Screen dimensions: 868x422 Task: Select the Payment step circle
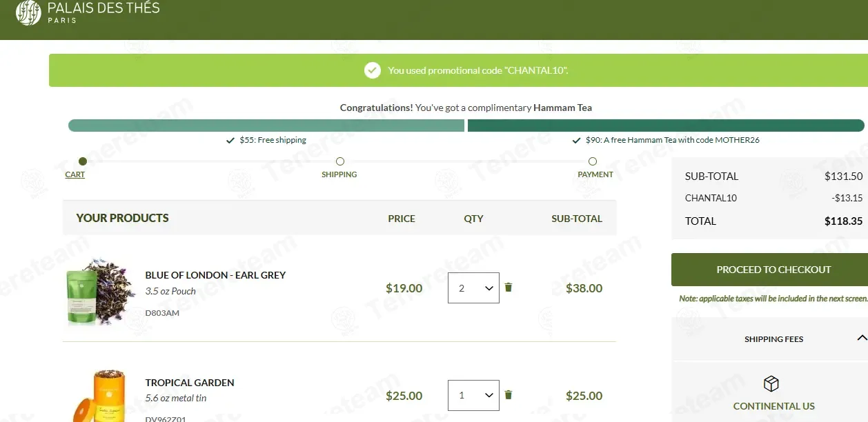[x=593, y=161]
